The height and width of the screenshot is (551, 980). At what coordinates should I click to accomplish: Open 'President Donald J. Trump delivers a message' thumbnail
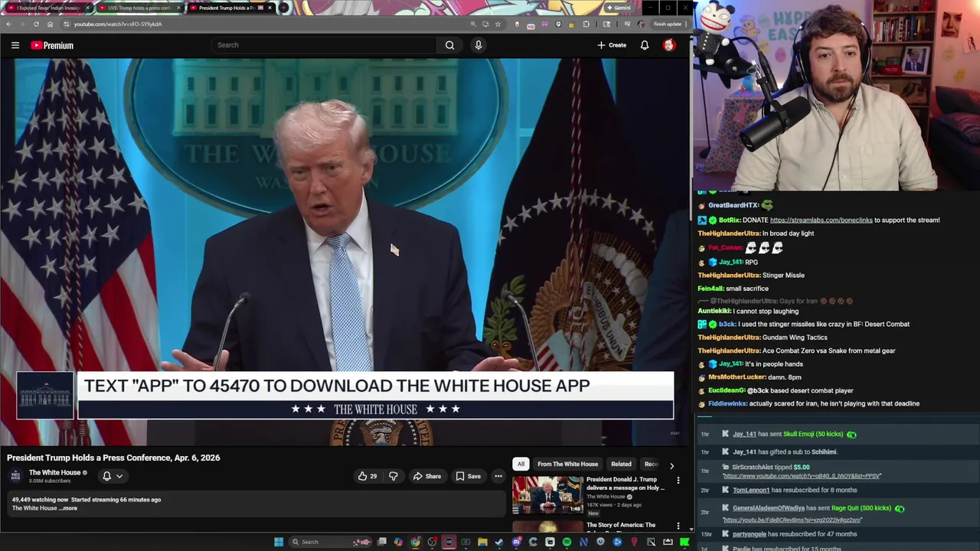[x=547, y=495]
